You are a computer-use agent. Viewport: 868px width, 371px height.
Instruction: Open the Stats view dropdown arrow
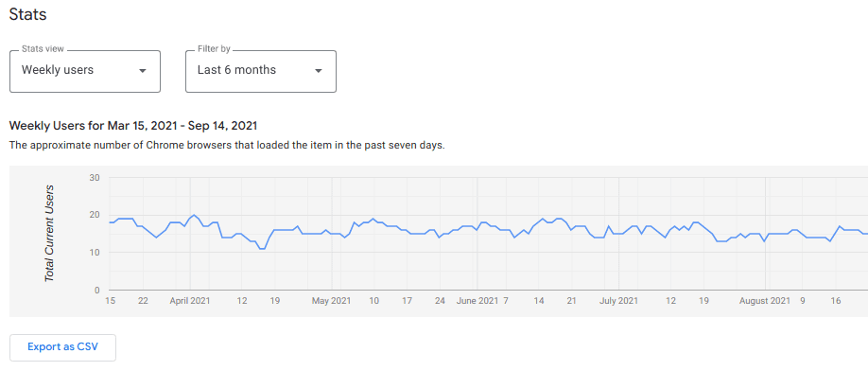[142, 71]
